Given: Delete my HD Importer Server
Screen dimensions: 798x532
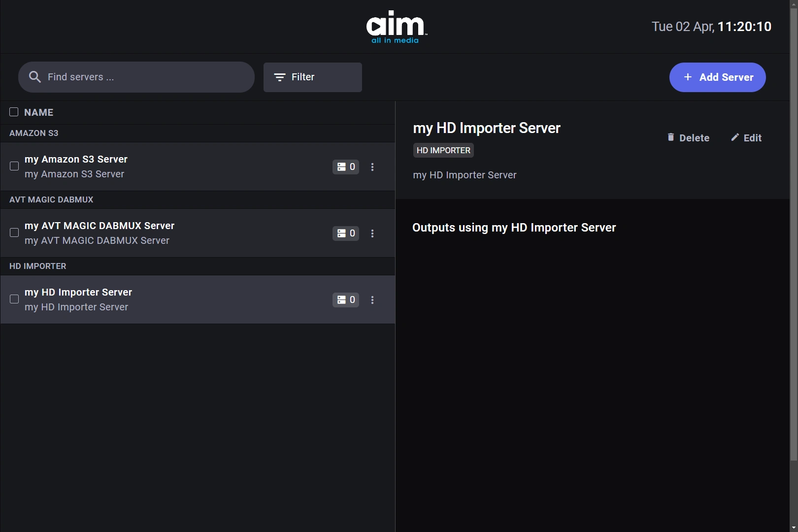Looking at the screenshot, I should coord(688,138).
